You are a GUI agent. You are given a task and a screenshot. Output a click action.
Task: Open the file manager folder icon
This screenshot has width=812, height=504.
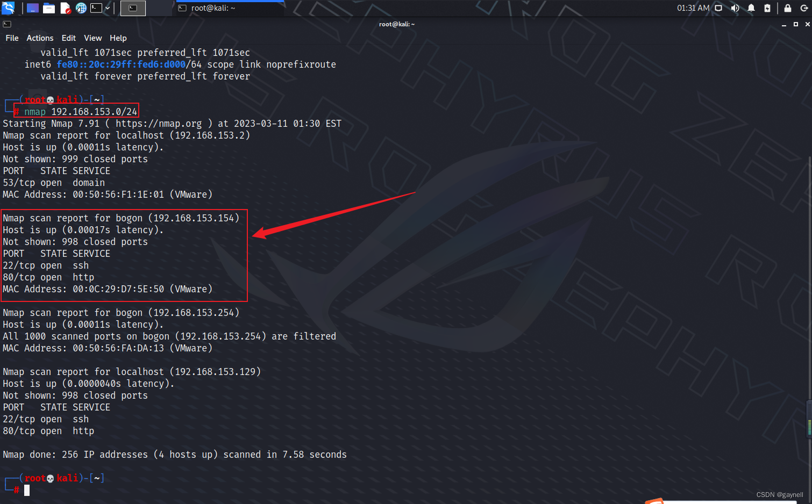[x=49, y=8]
